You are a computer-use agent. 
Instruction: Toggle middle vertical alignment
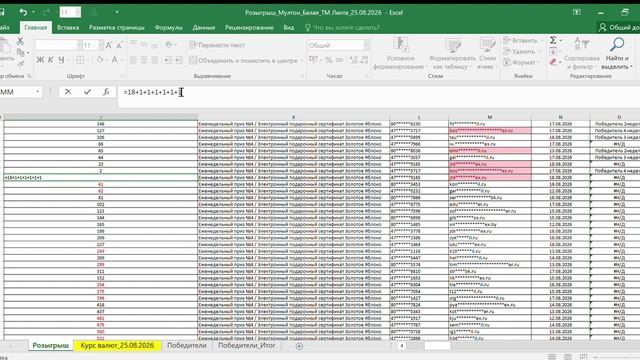[x=144, y=45]
